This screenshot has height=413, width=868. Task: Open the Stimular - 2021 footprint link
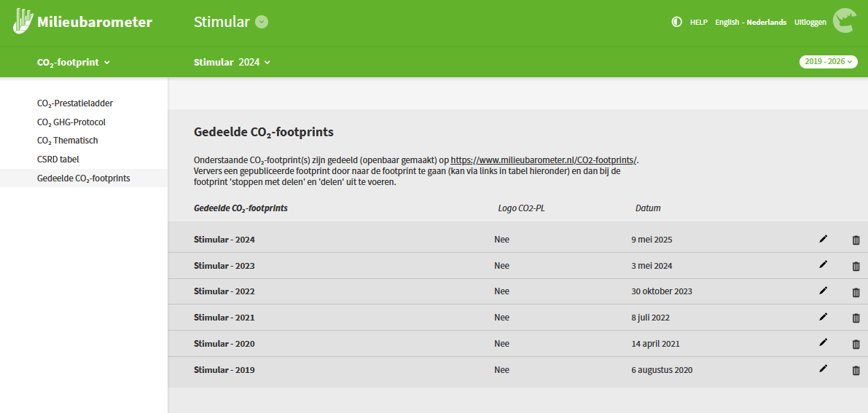[x=224, y=318]
